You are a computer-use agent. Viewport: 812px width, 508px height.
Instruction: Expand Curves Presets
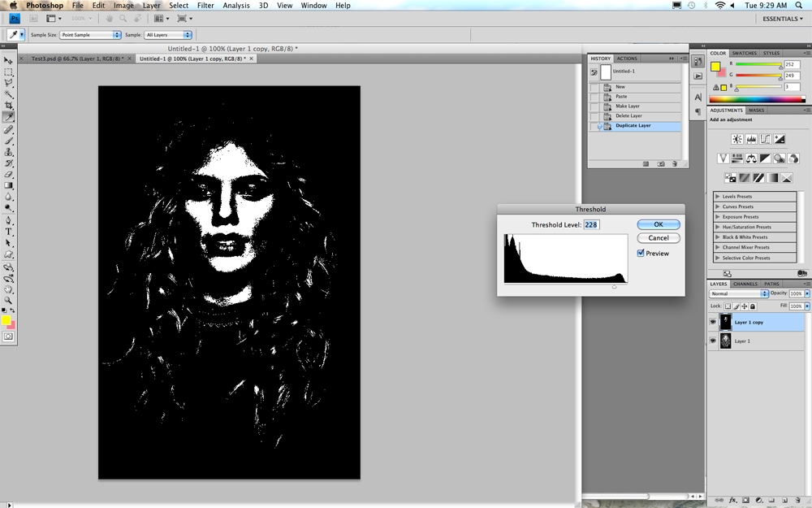click(x=717, y=206)
